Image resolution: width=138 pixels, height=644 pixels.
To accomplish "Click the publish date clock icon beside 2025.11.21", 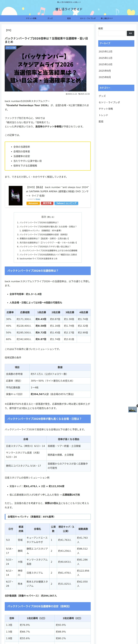I will pos(67,94).
